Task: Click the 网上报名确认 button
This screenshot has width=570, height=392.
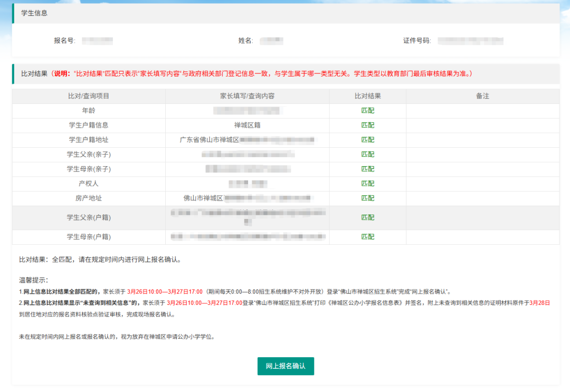Action: point(286,366)
